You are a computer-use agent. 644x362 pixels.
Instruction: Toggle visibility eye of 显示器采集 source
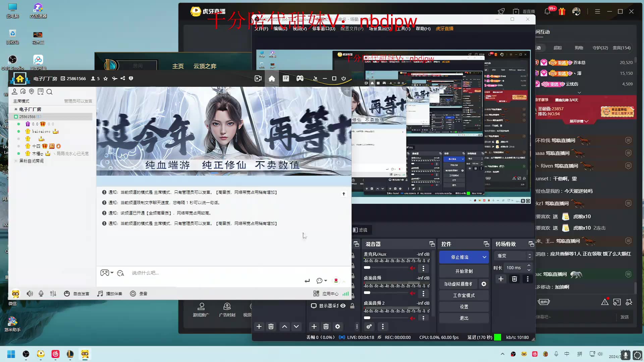tap(343, 306)
